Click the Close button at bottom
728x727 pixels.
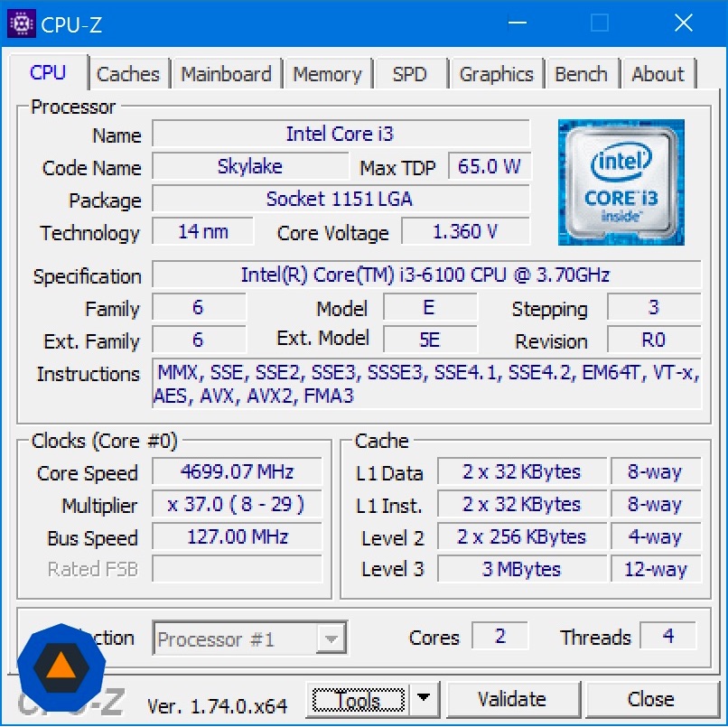point(651,699)
